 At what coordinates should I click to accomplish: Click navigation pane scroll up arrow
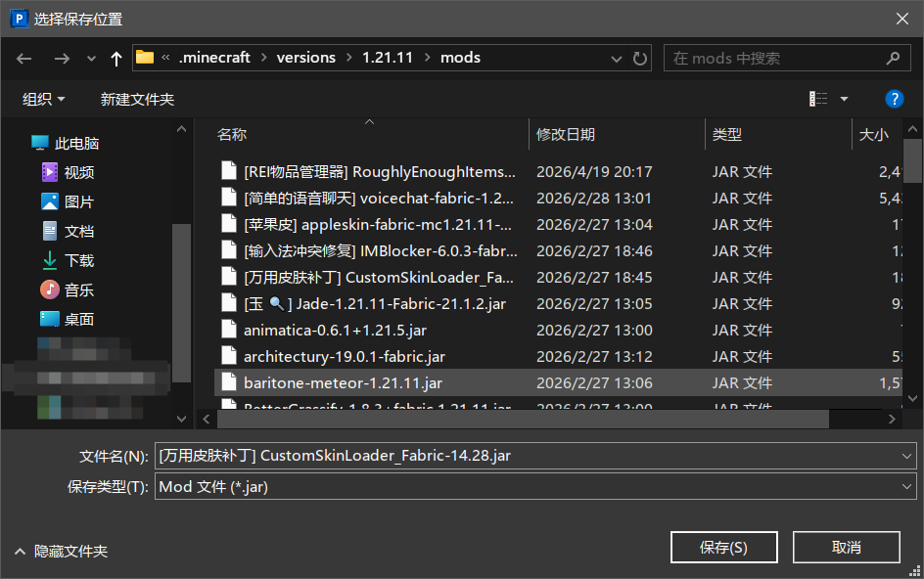click(x=181, y=128)
